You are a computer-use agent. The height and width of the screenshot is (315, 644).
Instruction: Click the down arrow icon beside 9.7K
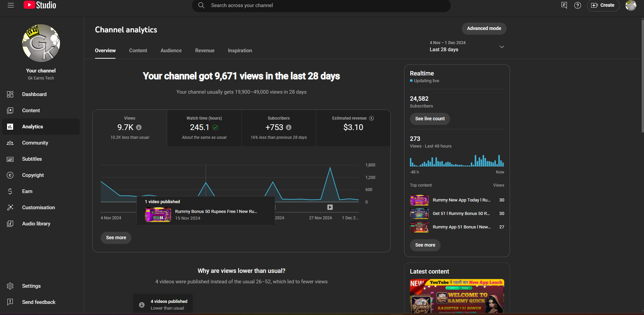click(139, 127)
